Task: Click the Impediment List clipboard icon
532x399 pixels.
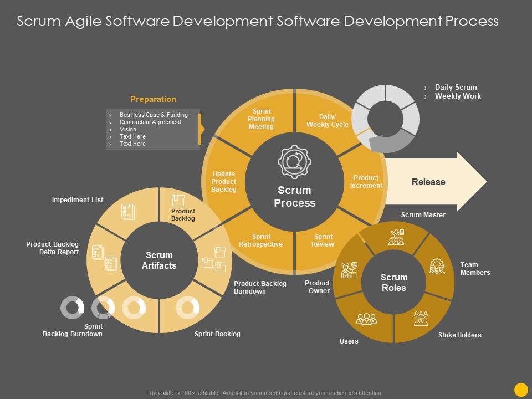Action: point(129,212)
